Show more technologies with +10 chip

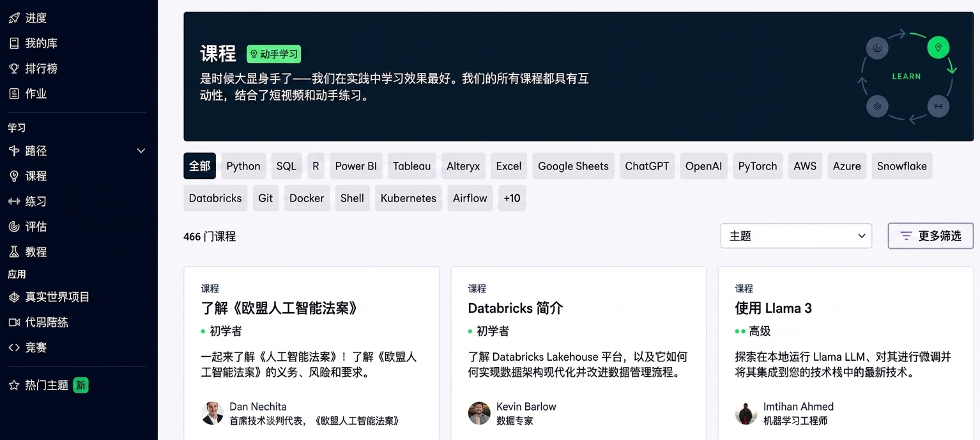coord(512,198)
